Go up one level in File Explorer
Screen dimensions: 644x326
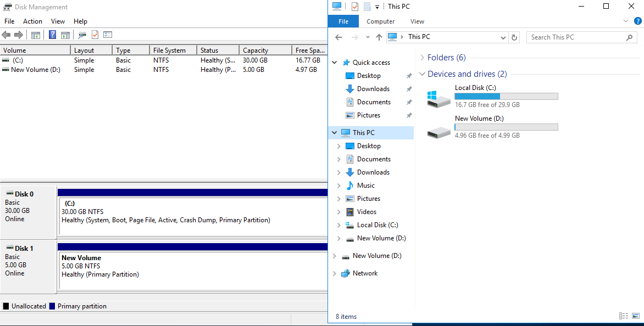click(x=379, y=37)
